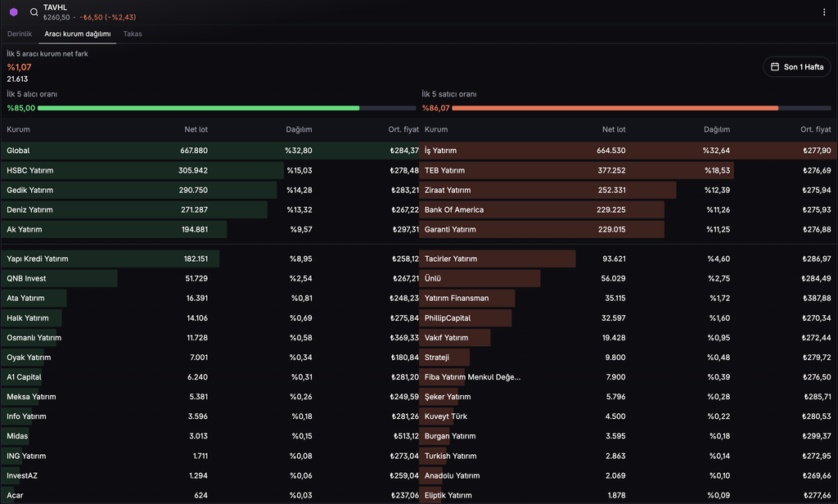This screenshot has width=838, height=504.
Task: Select the Global buyer row
Action: tap(210, 151)
